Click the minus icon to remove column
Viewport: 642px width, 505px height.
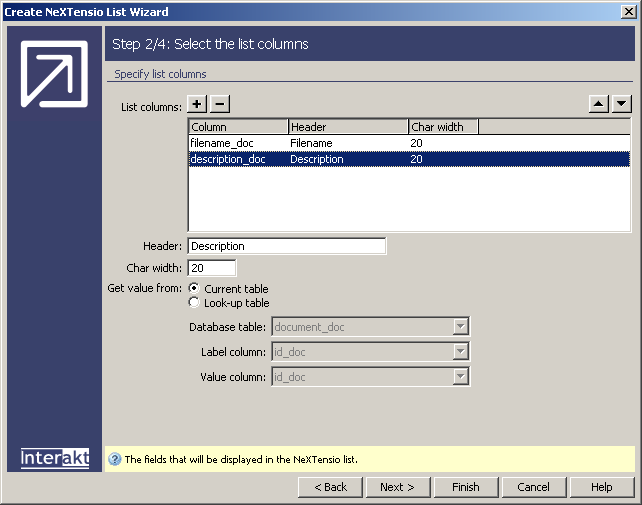tap(220, 104)
